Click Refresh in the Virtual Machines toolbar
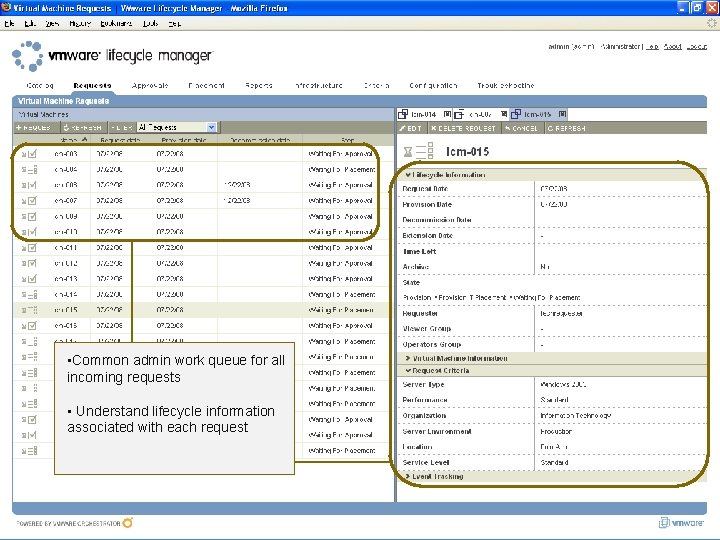 [x=83, y=128]
